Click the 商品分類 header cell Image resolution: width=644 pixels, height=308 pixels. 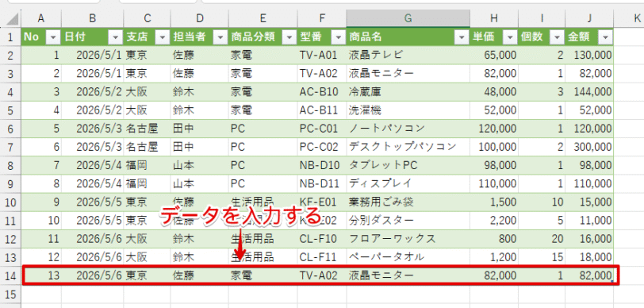(x=263, y=37)
